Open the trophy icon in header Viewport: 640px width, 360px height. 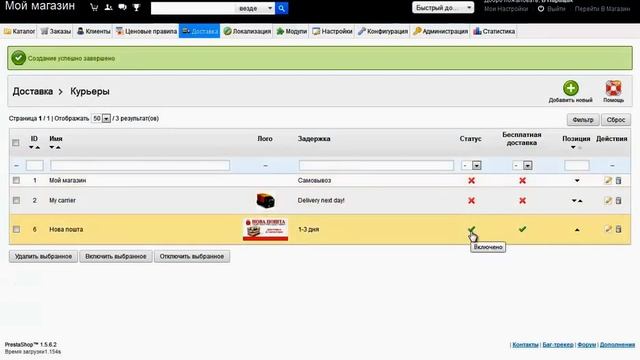point(136,7)
